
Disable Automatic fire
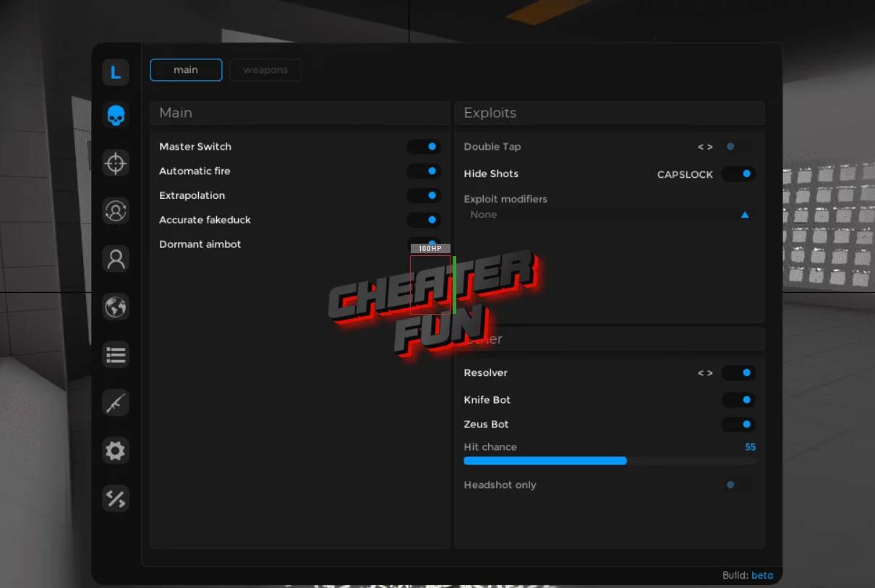point(425,171)
